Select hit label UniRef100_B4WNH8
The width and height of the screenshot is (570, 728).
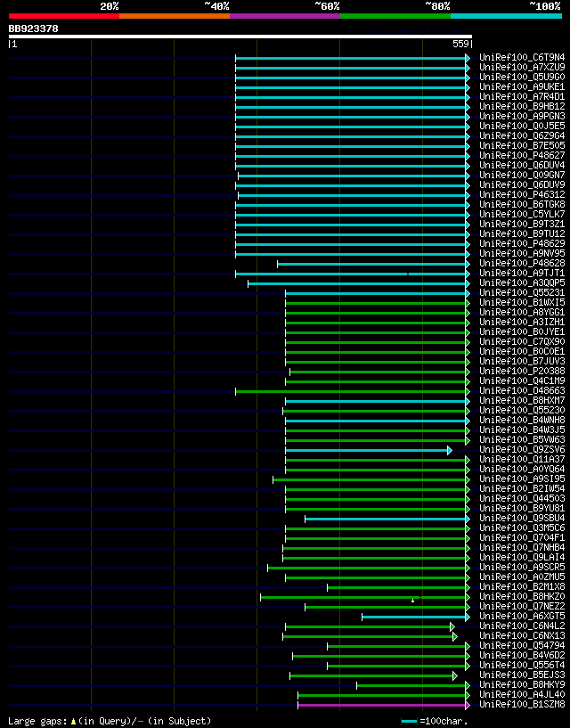click(x=522, y=420)
